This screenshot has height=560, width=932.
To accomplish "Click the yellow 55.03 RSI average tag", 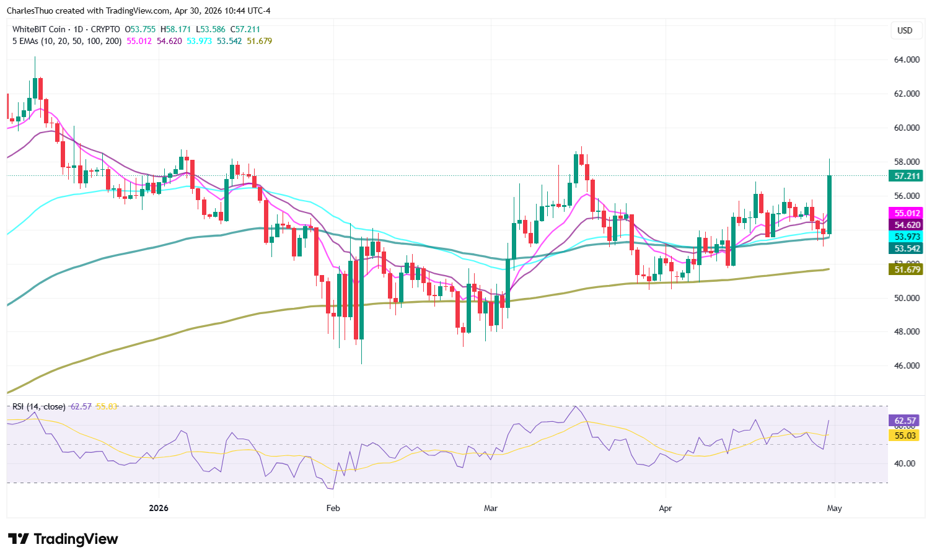I will [905, 435].
